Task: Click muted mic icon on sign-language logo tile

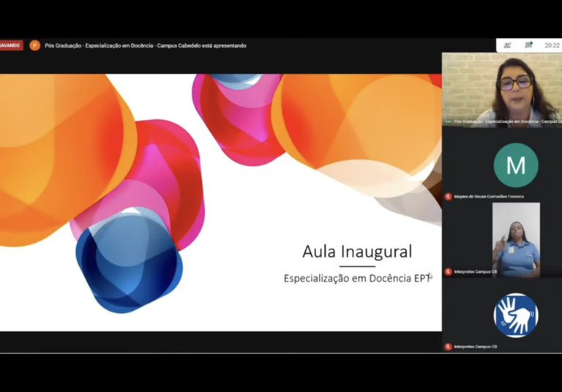Action: [x=449, y=347]
